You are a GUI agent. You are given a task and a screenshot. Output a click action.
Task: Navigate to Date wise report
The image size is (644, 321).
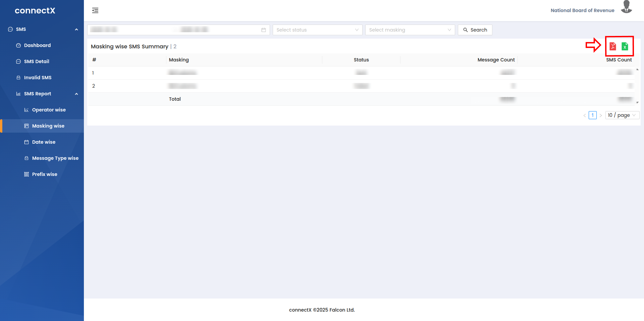(44, 142)
